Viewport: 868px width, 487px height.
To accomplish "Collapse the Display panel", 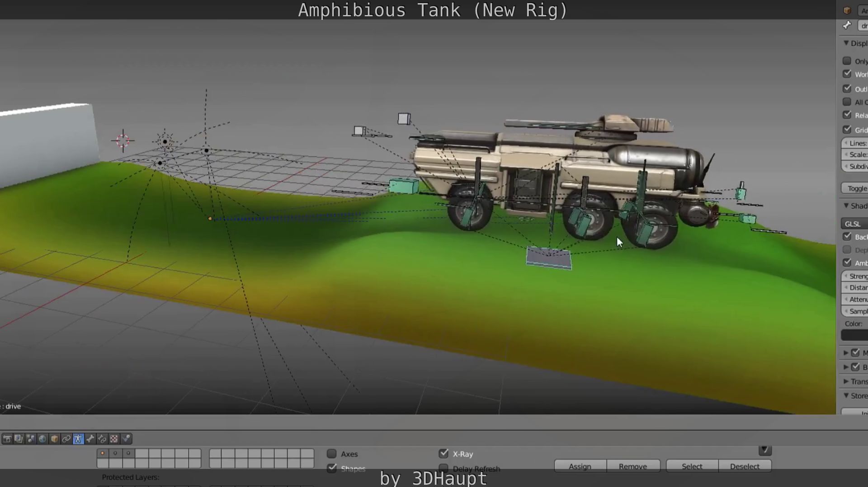I will [846, 43].
